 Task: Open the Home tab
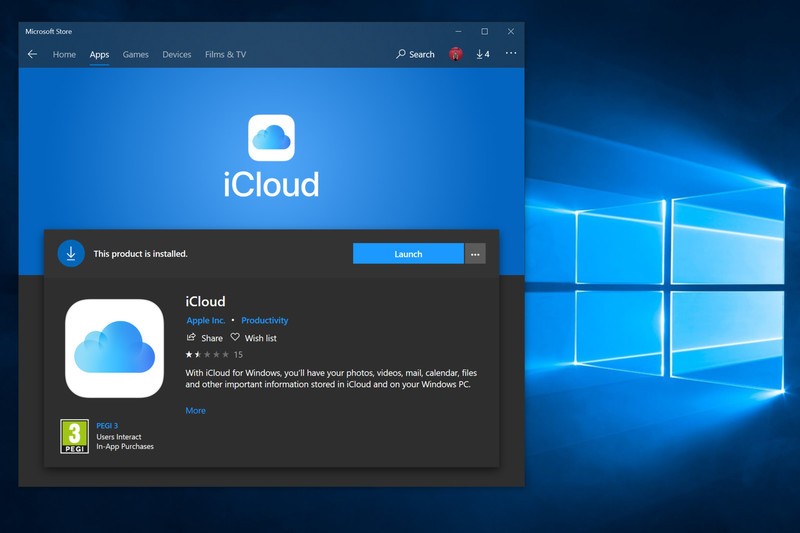64,55
